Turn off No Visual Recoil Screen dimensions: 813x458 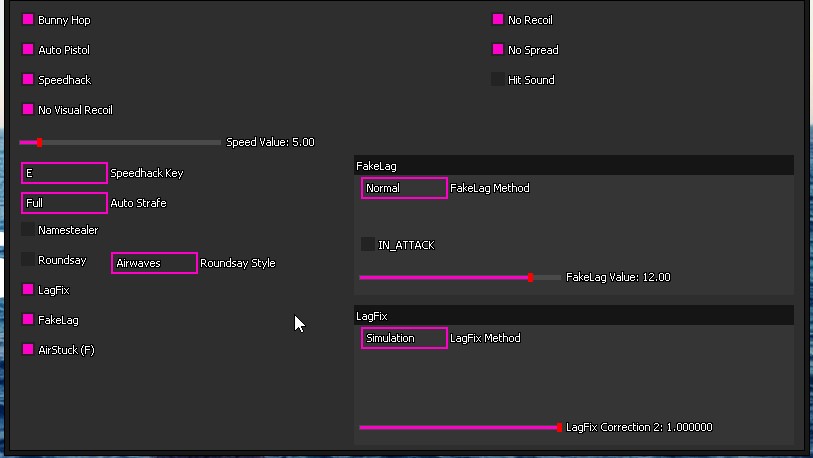pyautogui.click(x=28, y=110)
